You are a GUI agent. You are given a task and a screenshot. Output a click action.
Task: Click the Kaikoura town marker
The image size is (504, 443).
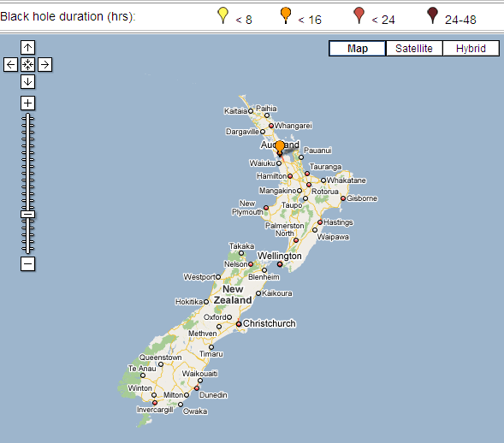(258, 293)
